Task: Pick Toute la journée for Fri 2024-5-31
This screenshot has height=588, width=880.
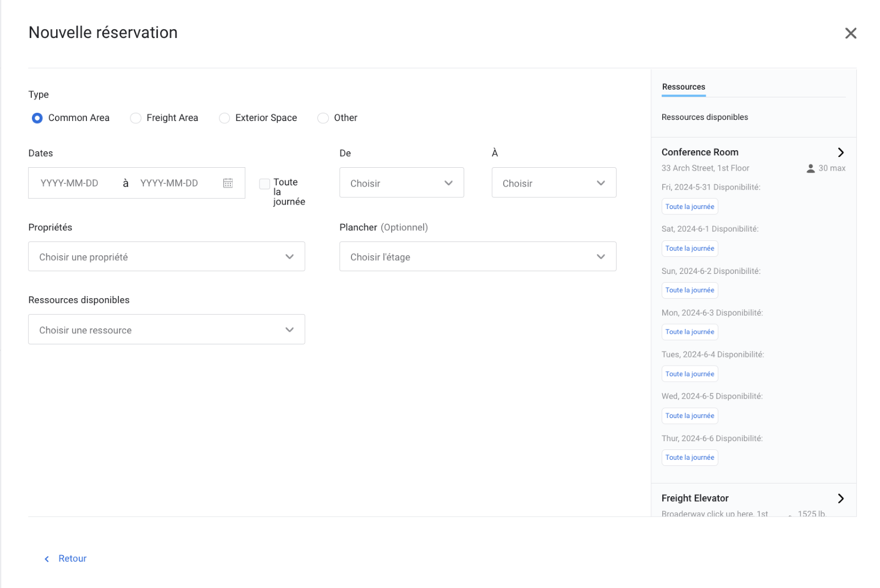Action: pyautogui.click(x=690, y=207)
